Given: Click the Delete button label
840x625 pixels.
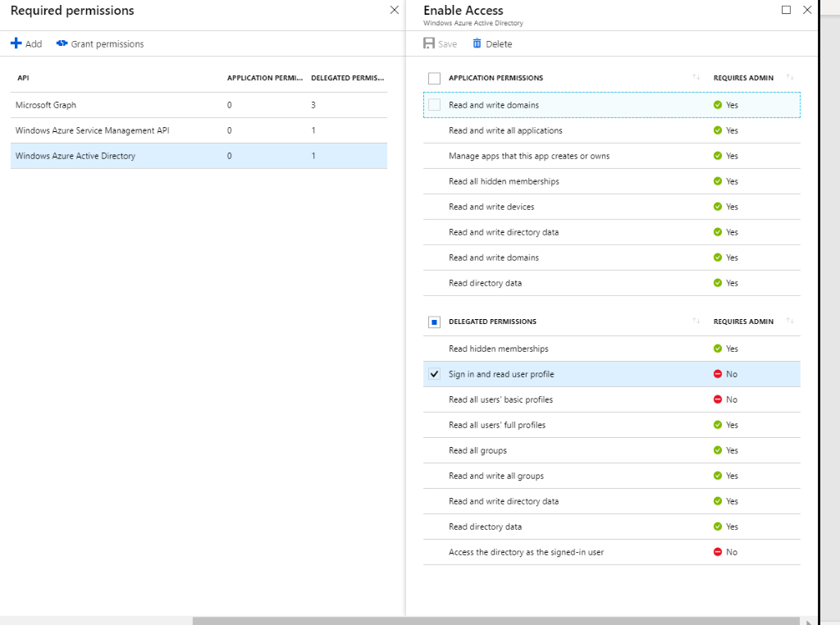Looking at the screenshot, I should click(499, 44).
